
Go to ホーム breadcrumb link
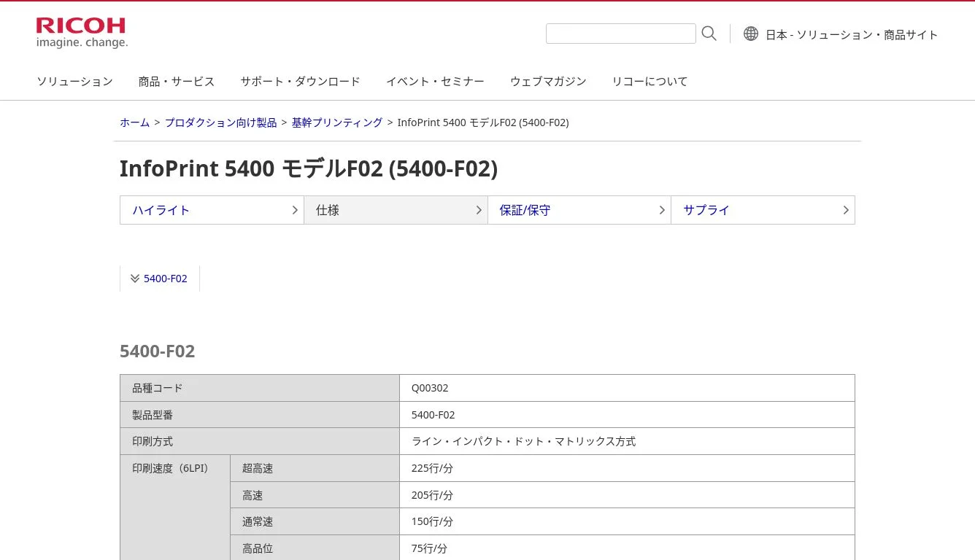click(x=135, y=122)
